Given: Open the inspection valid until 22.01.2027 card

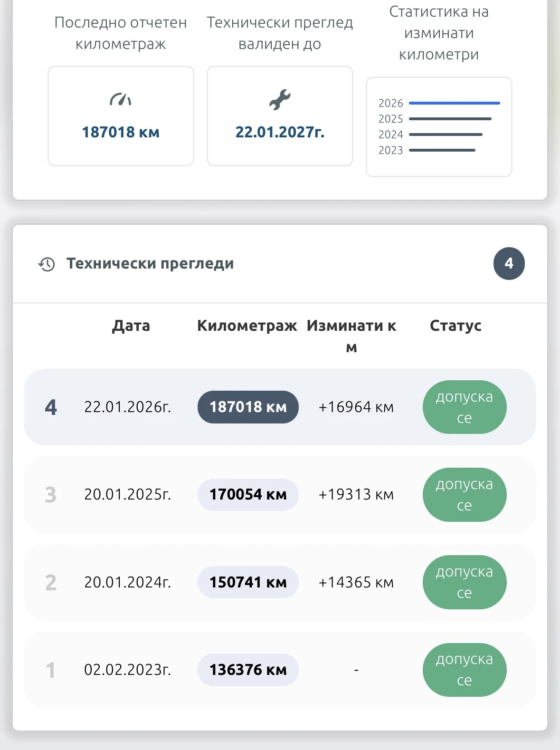Looking at the screenshot, I should 280,116.
